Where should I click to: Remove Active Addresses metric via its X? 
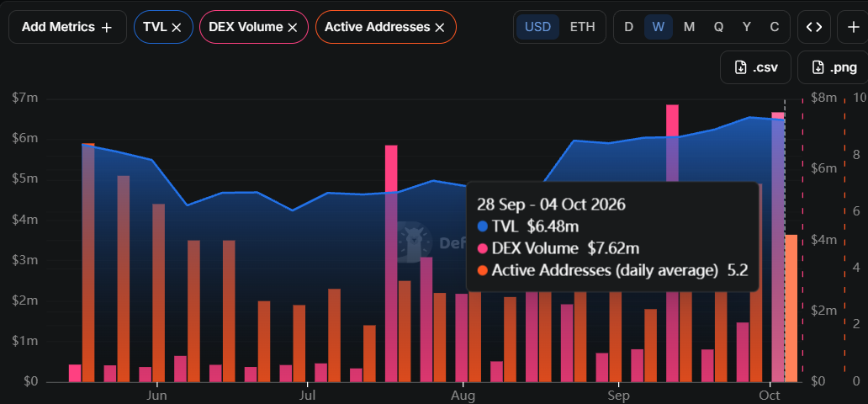click(x=440, y=27)
